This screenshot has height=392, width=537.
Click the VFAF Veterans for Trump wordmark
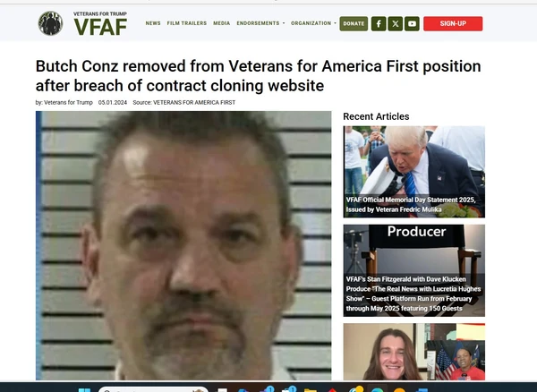click(100, 23)
